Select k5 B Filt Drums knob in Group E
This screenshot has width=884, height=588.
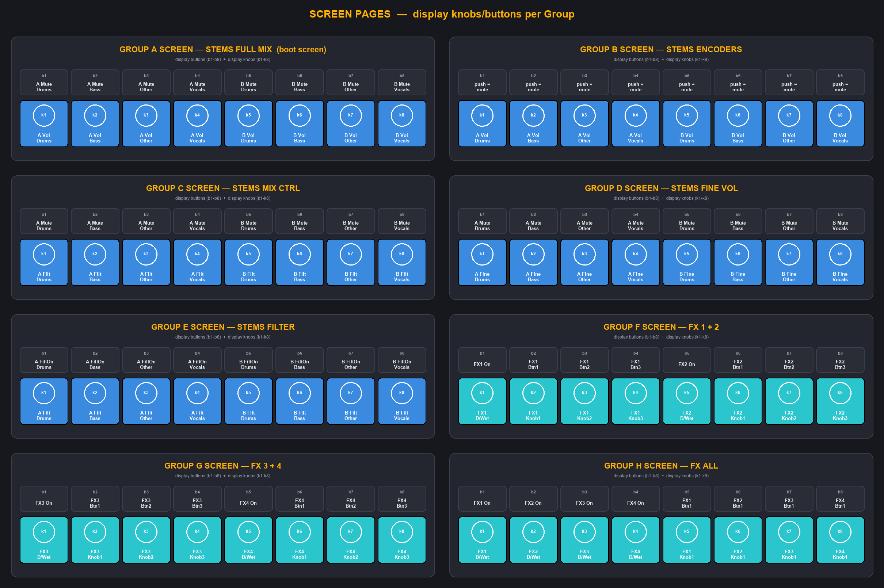point(248,401)
